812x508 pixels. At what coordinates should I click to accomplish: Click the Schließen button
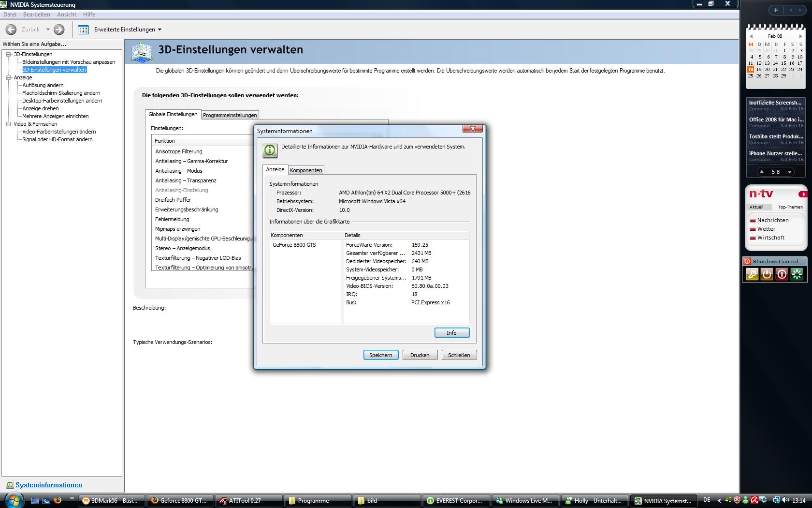pos(459,355)
